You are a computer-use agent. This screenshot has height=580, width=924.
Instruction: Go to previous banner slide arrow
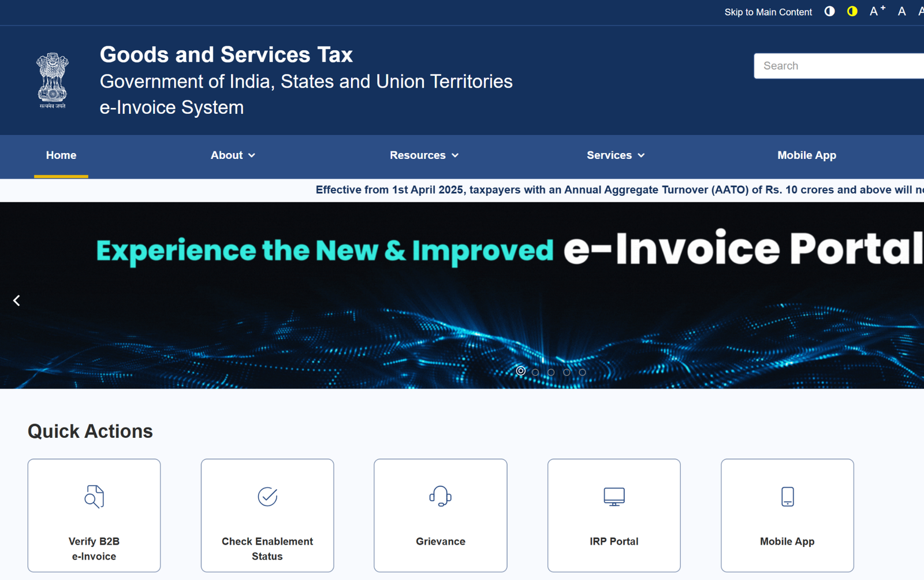[x=17, y=300]
